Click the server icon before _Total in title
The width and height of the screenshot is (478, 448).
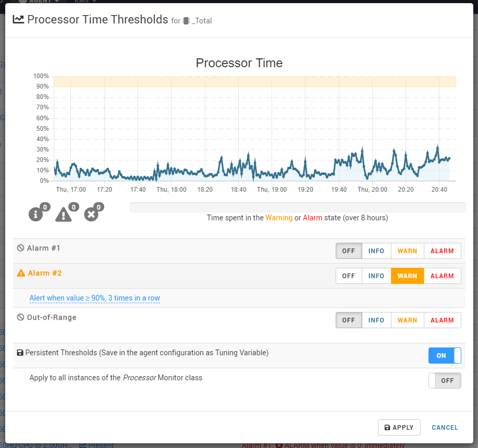186,21
